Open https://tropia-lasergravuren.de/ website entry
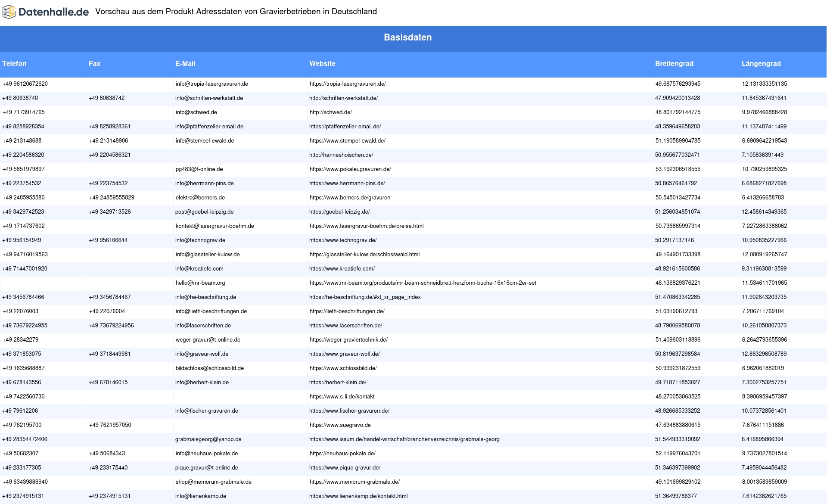The image size is (827, 504). (348, 84)
